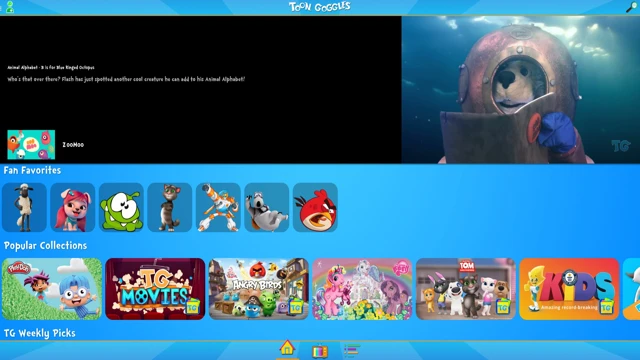Select Talking Tom cat character icon
This screenshot has height=360, width=640.
tap(170, 207)
